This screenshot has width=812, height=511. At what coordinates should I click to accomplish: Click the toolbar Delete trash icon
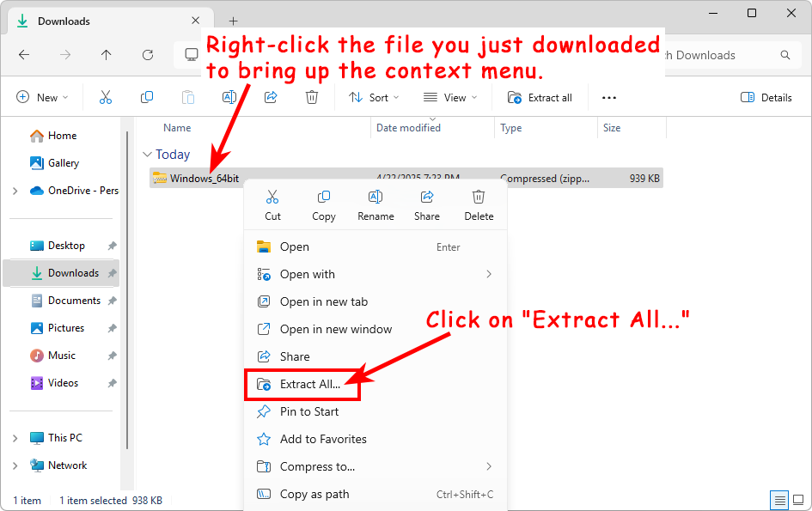[312, 98]
